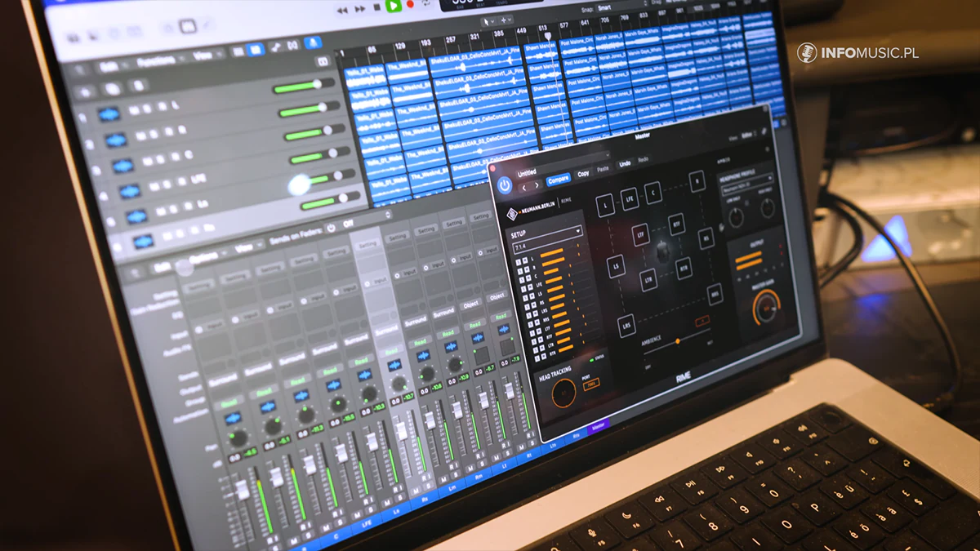The image size is (980, 551).
Task: Open the SETUP dropdown arrow in RIME
Action: tap(579, 232)
